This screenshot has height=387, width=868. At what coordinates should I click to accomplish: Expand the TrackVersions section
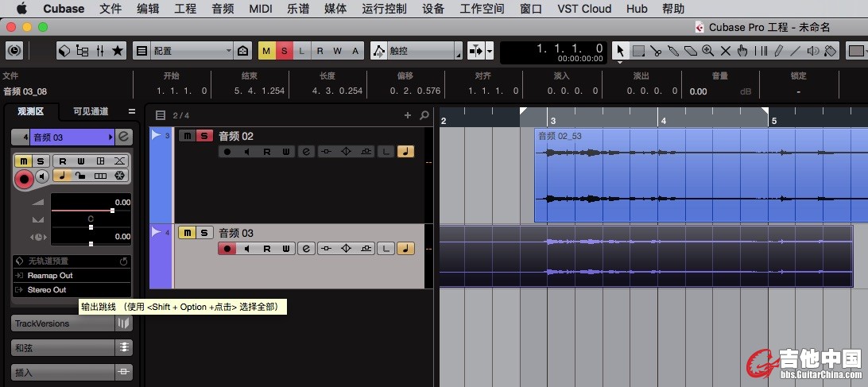[72, 323]
